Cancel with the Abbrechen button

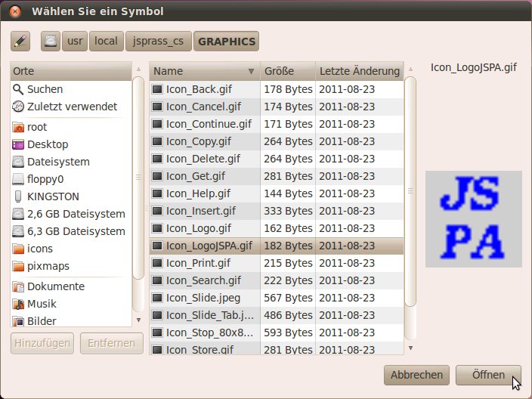[x=417, y=375]
